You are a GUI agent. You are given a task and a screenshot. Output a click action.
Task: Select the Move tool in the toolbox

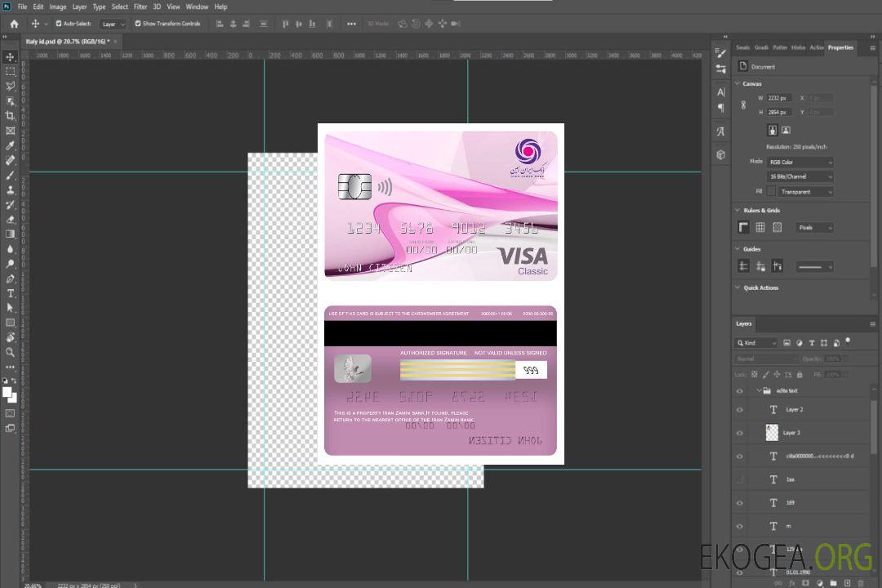coord(10,57)
